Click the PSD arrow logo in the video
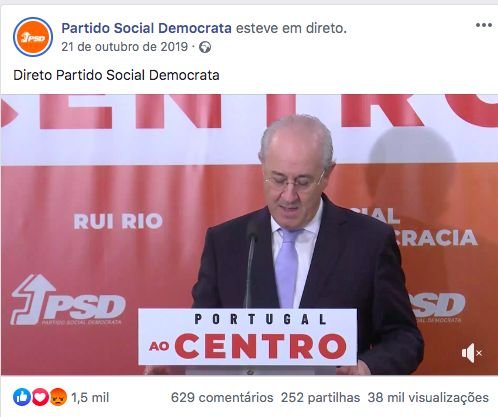498x417 pixels. tap(68, 300)
